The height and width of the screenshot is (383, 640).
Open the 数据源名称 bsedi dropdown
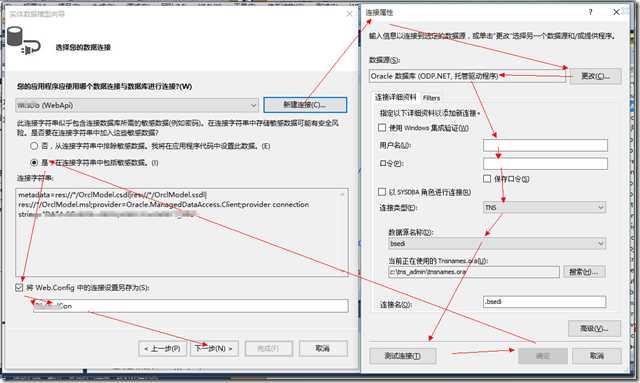click(497, 243)
